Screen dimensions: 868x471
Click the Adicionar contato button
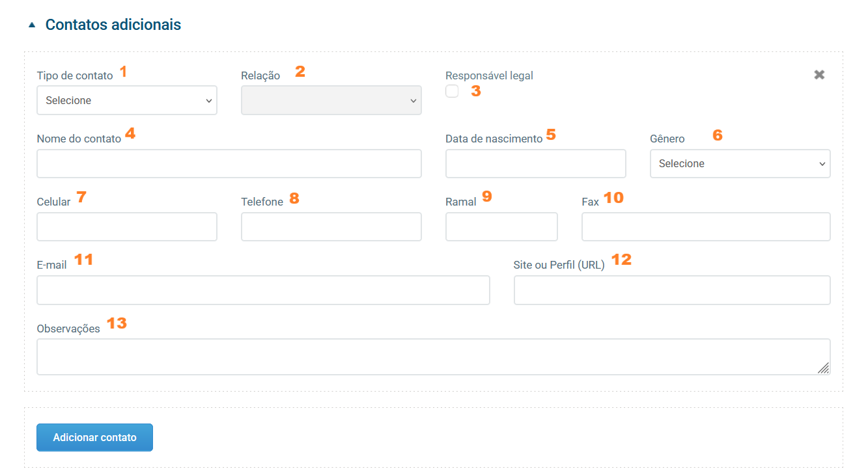pos(94,437)
